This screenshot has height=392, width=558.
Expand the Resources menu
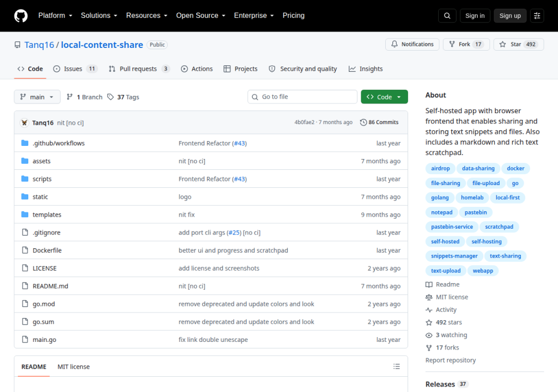click(x=147, y=16)
